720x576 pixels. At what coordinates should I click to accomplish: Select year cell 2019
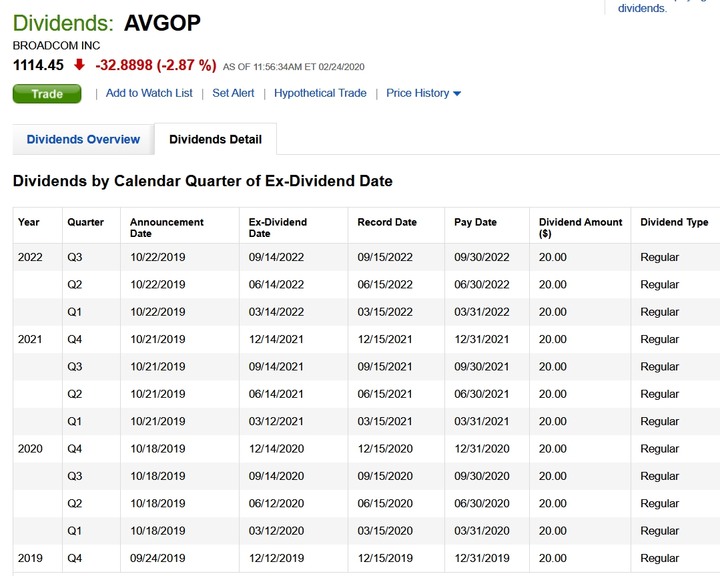click(30, 558)
